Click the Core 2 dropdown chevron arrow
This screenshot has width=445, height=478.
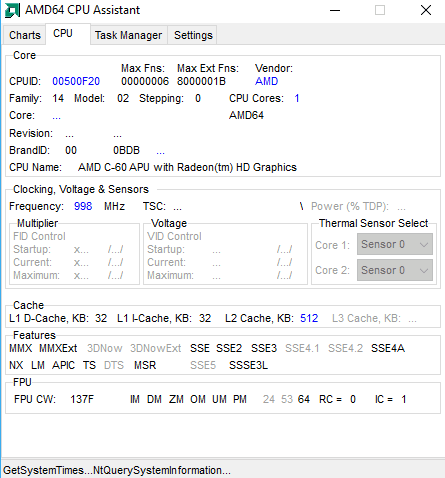pos(424,270)
